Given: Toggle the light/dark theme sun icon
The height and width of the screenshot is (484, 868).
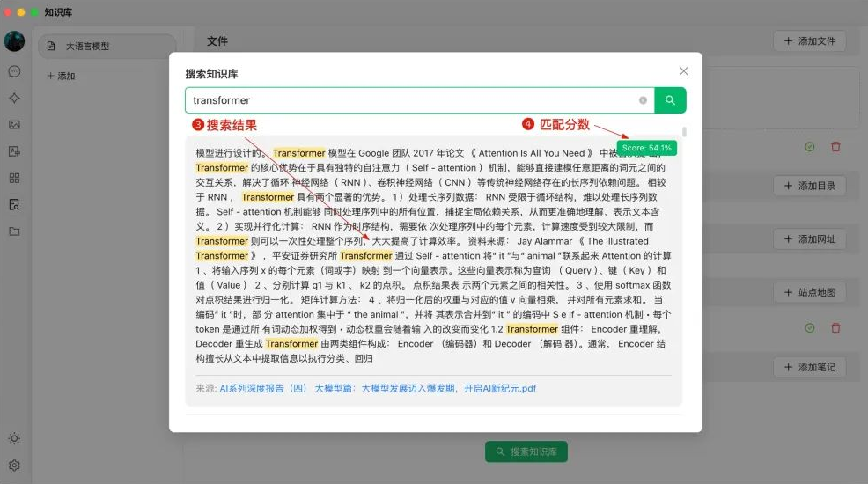Looking at the screenshot, I should (14, 438).
